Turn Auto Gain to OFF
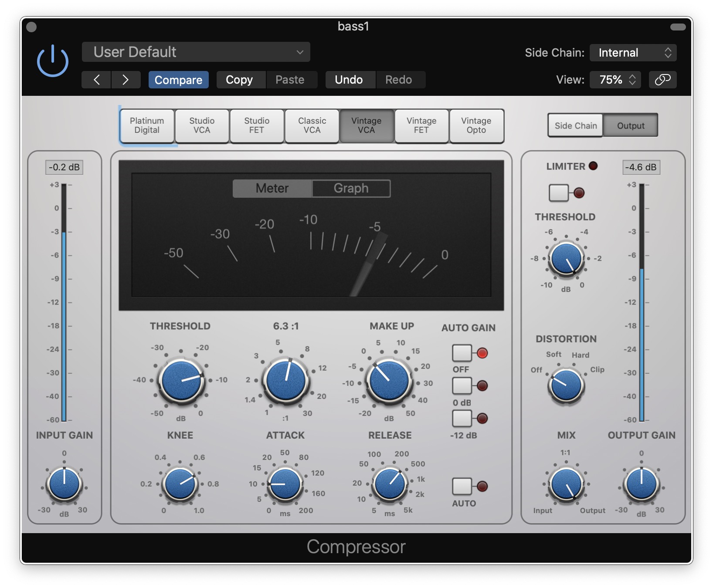 (x=462, y=353)
